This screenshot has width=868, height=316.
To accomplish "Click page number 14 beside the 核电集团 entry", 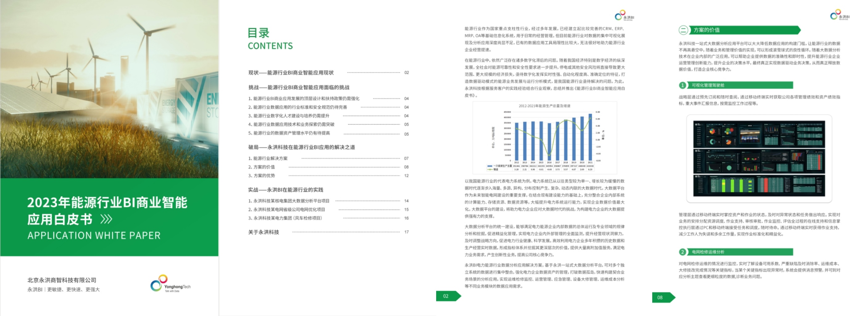I will (x=406, y=201).
